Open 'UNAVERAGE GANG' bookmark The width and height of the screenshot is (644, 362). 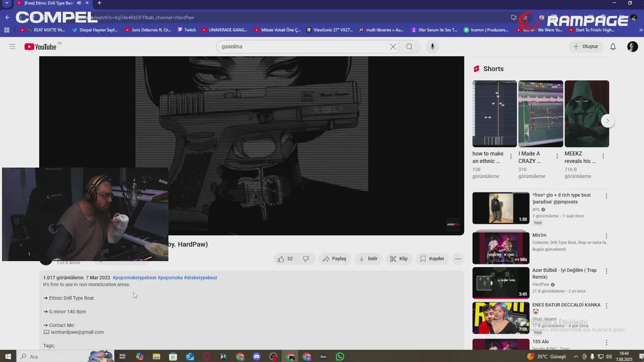(x=224, y=30)
